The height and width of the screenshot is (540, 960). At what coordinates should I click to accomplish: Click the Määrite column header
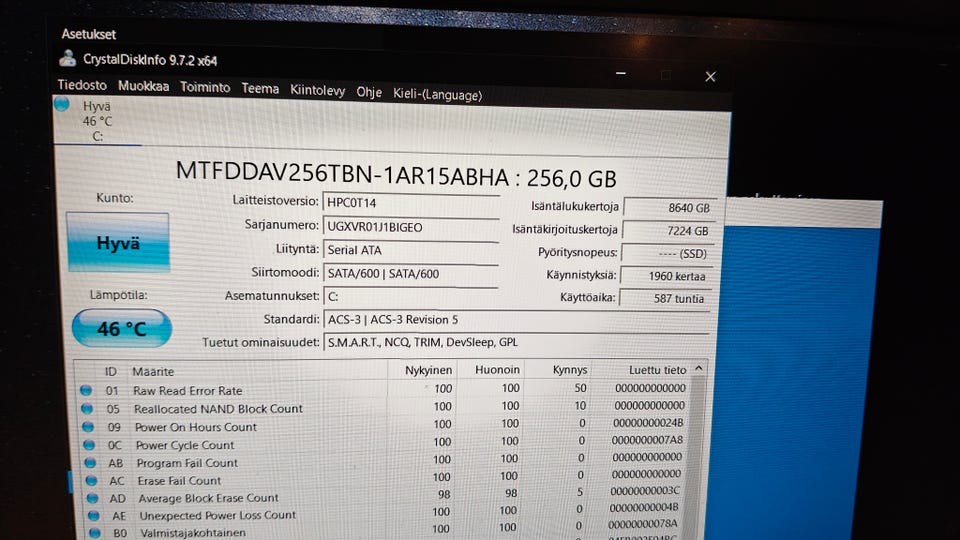(153, 371)
